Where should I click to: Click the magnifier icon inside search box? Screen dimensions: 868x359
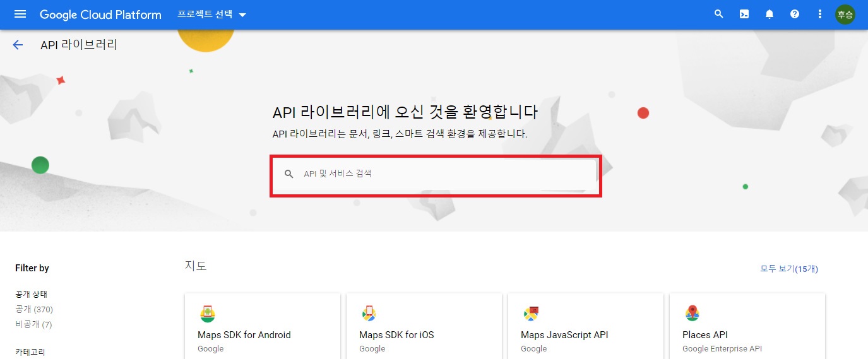click(289, 174)
